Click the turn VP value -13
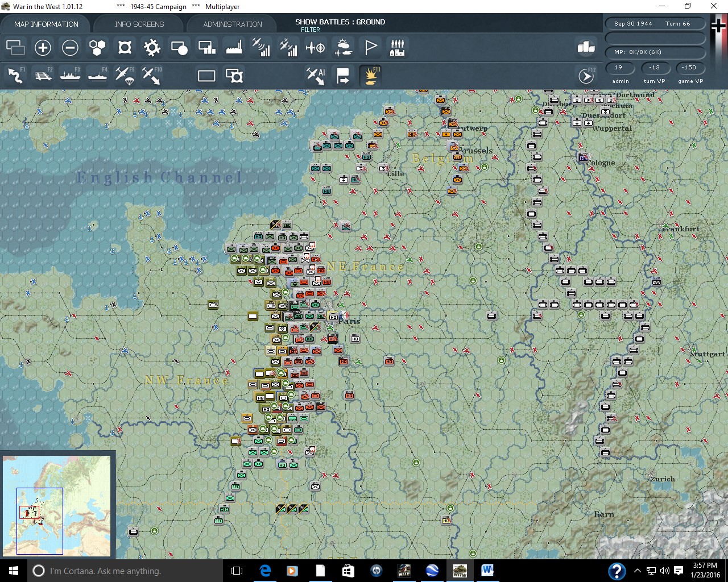The height and width of the screenshot is (582, 728). [x=654, y=68]
